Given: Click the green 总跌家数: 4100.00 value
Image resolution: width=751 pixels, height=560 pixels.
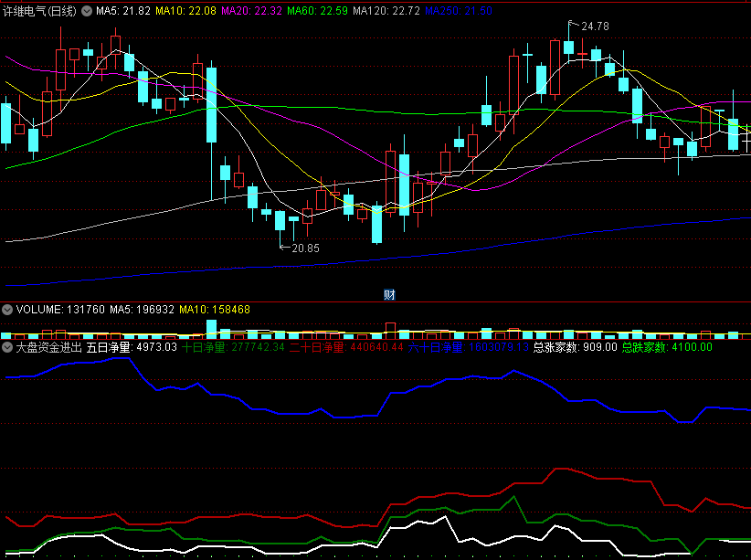Looking at the screenshot, I should pos(667,347).
